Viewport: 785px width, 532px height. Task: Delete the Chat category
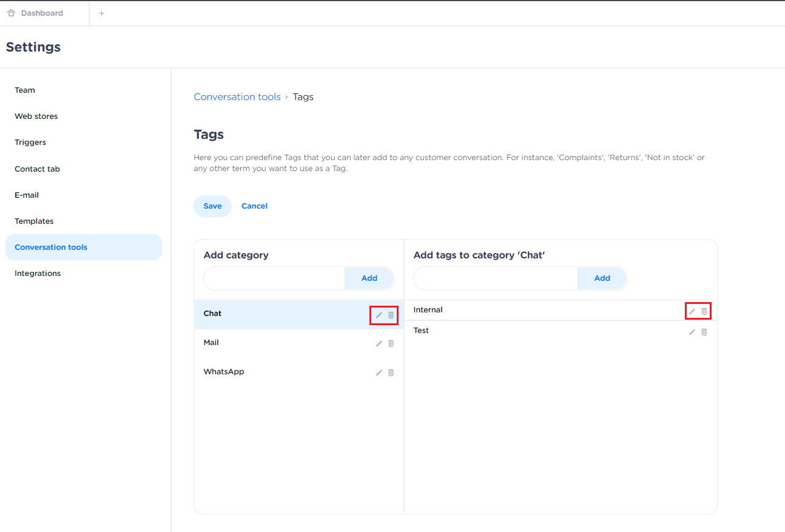coord(391,315)
